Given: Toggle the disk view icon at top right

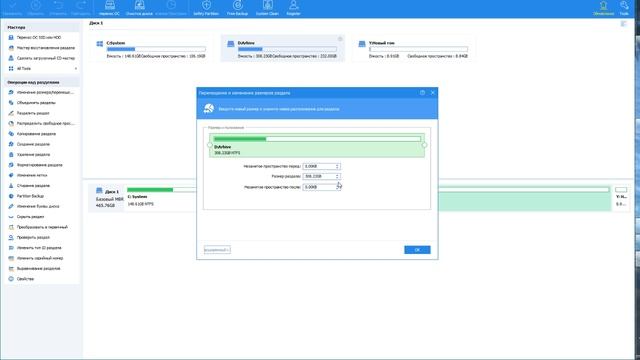Looking at the screenshot, I should 623,24.
